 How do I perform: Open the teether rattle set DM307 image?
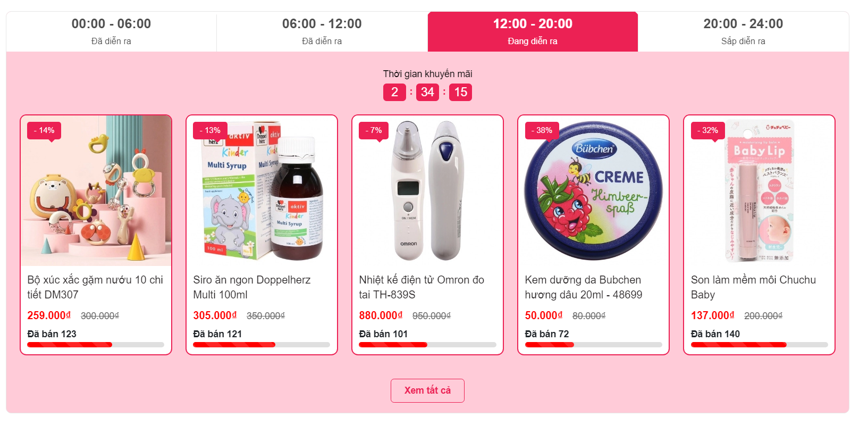tap(96, 191)
